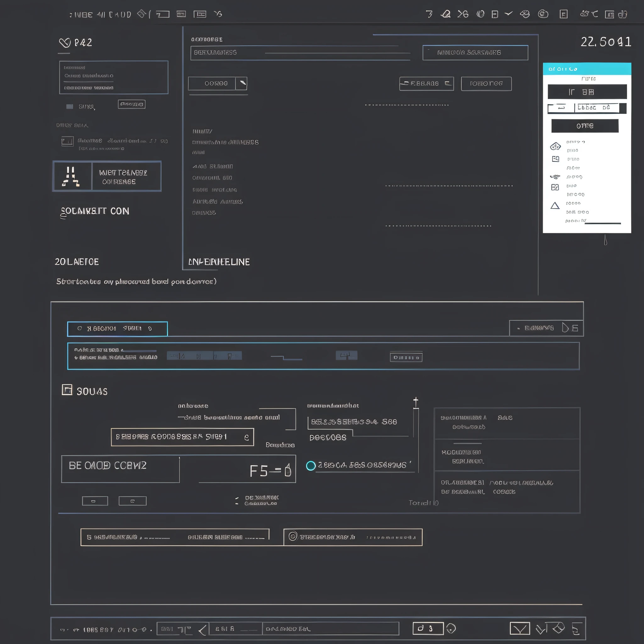
Task: Click the 'F5' value box
Action: pos(270,471)
